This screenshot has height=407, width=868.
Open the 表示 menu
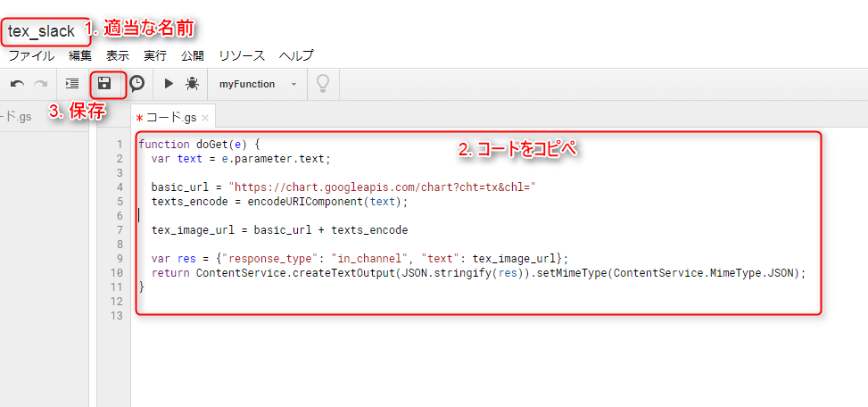118,55
